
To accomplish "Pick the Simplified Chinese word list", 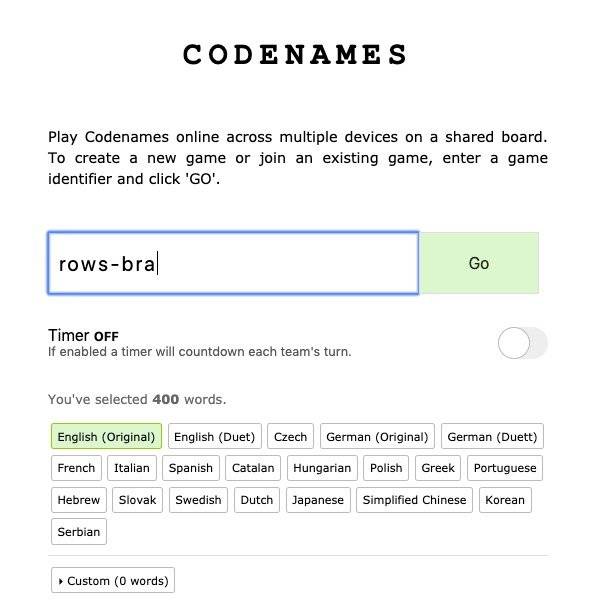I will coord(414,500).
